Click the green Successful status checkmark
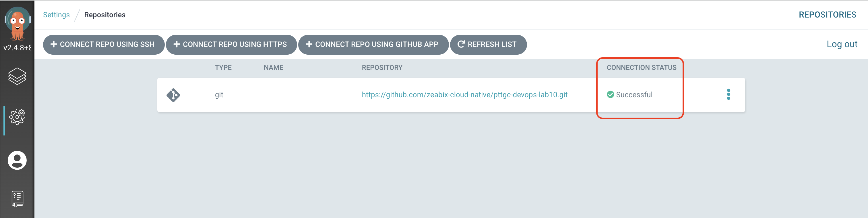Image resolution: width=868 pixels, height=218 pixels. pyautogui.click(x=610, y=95)
